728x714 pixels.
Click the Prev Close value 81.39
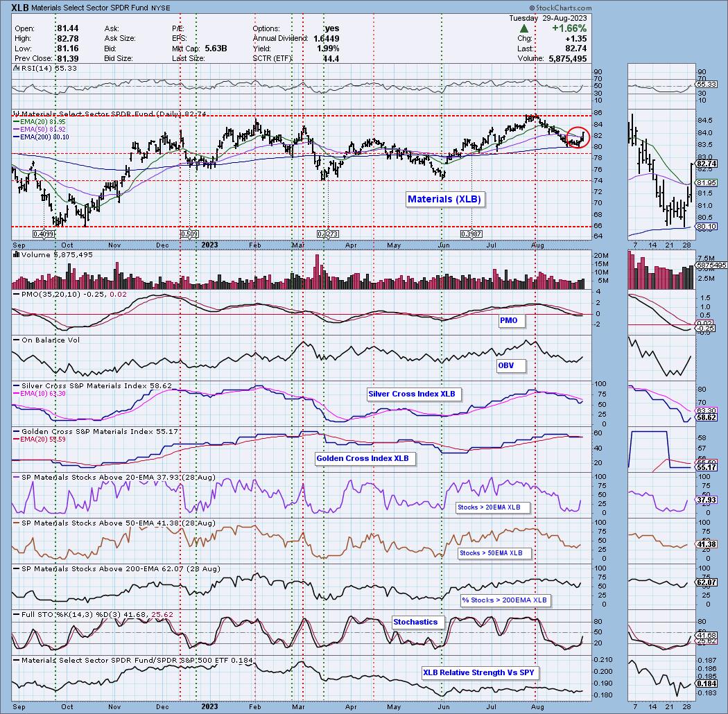click(68, 58)
